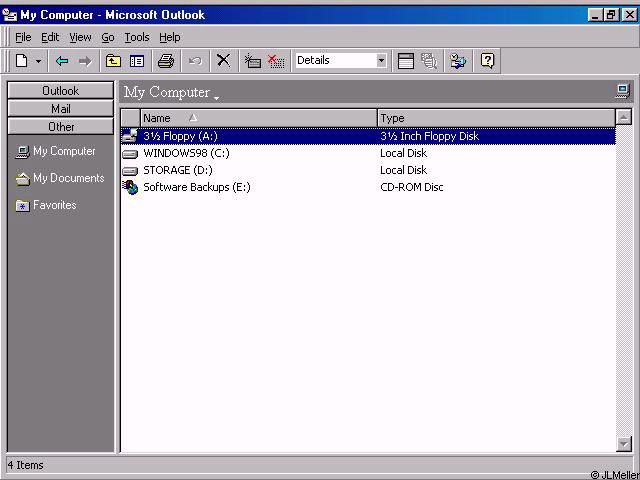Click the hard disk icon for STORAGE
Viewport: 640px width, 480px height.
pyautogui.click(x=130, y=171)
